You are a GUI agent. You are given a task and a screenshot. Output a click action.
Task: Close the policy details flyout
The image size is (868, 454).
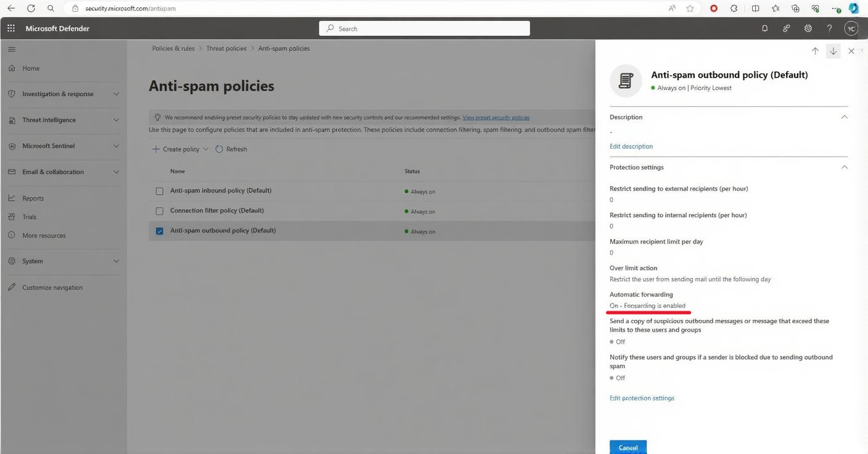point(851,51)
